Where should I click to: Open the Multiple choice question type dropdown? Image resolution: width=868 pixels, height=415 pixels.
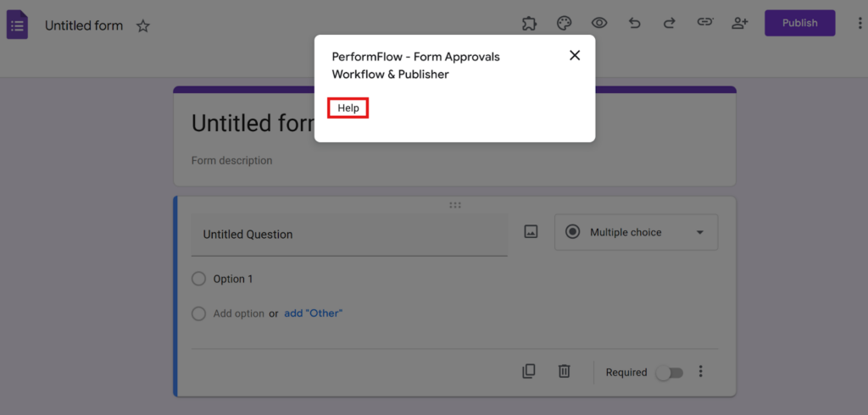point(636,232)
